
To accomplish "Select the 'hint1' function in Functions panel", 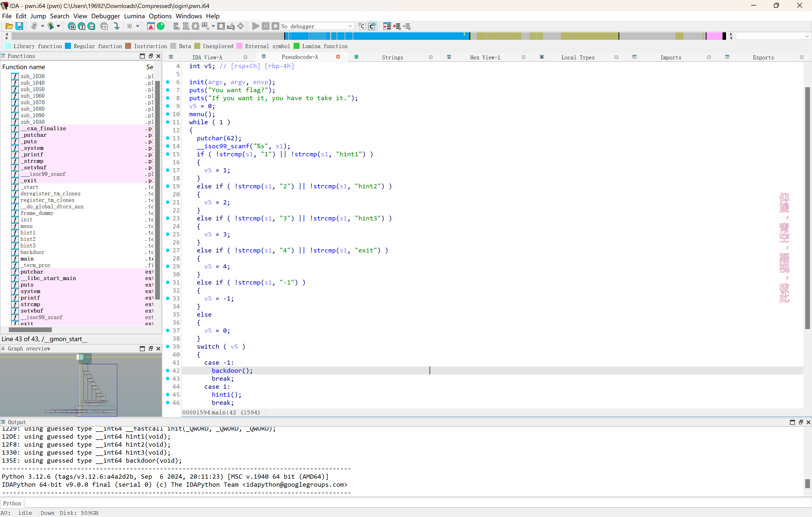I will click(x=28, y=232).
